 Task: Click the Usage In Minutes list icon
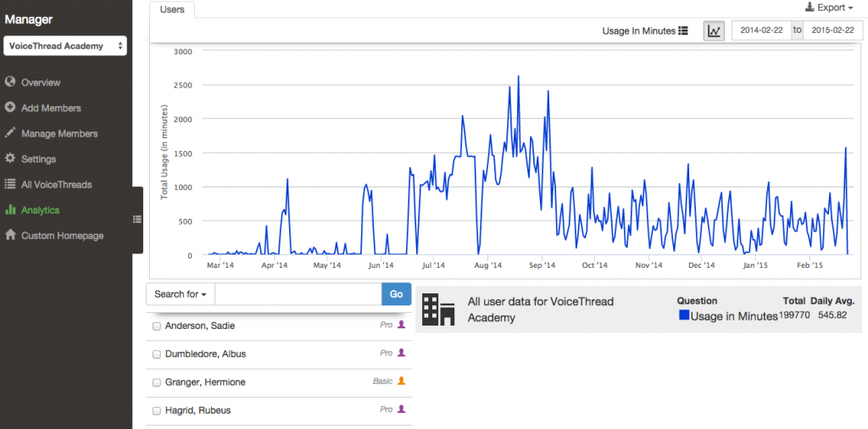click(x=683, y=31)
